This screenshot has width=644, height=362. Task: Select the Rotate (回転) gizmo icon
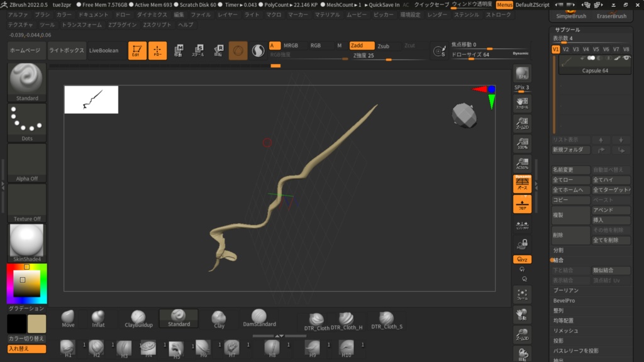[x=218, y=50]
